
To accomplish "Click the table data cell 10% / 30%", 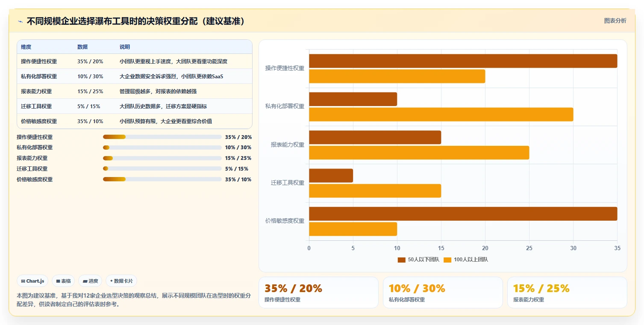I will 90,76.
